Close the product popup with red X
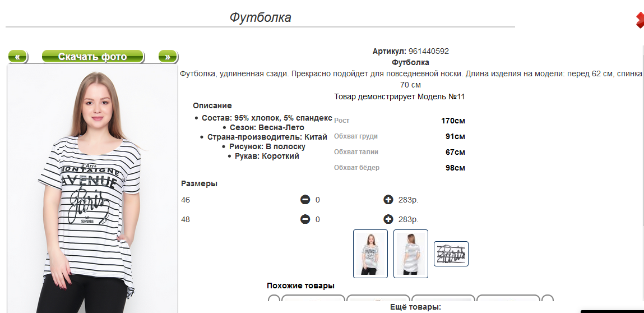 640,20
